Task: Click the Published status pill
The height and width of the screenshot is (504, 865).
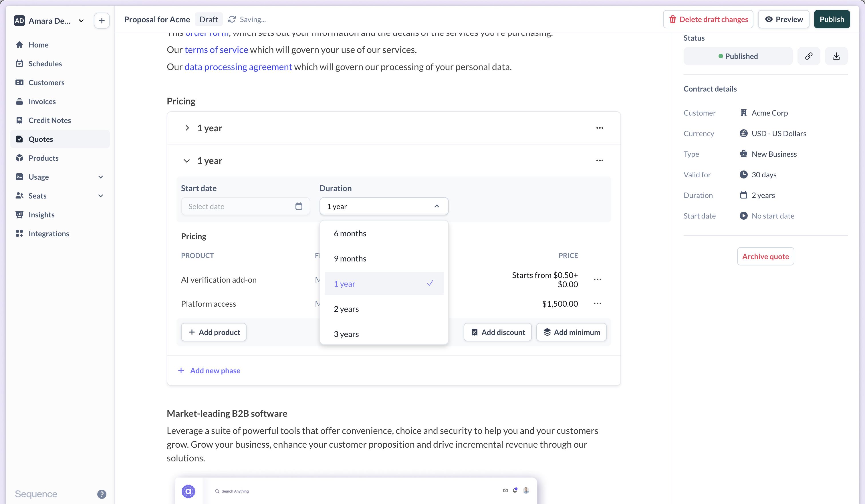Action: tap(738, 56)
